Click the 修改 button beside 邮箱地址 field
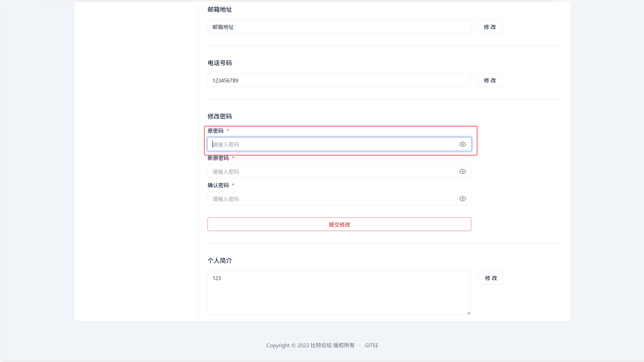644x362 pixels. point(489,27)
